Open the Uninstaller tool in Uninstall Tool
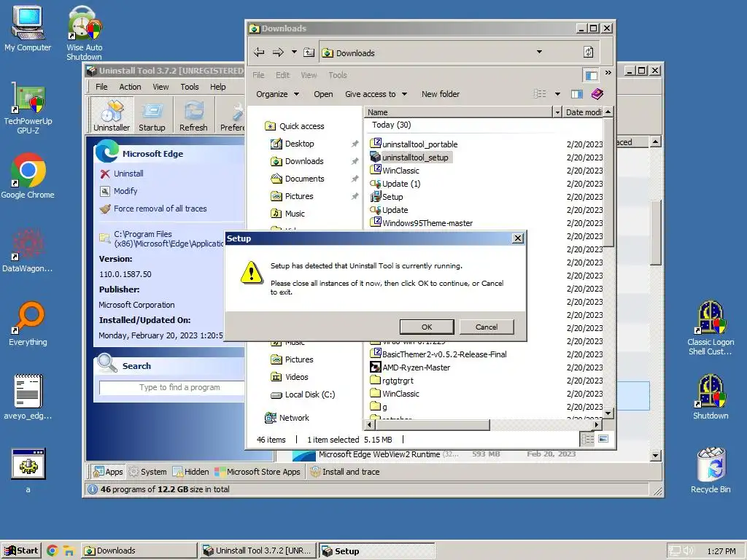 pos(112,114)
